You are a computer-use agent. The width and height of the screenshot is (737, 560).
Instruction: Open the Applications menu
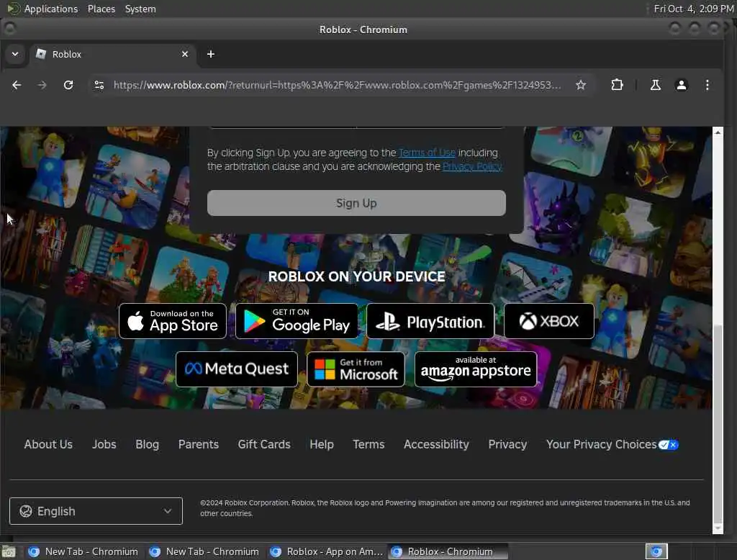click(x=51, y=9)
